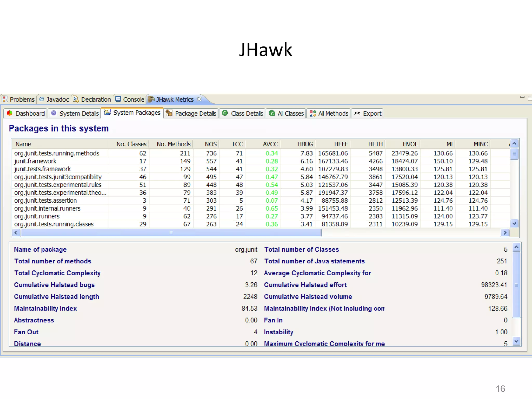Image resolution: width=532 pixels, height=399 pixels.
Task: Click the Console monitor icon
Action: pos(118,99)
